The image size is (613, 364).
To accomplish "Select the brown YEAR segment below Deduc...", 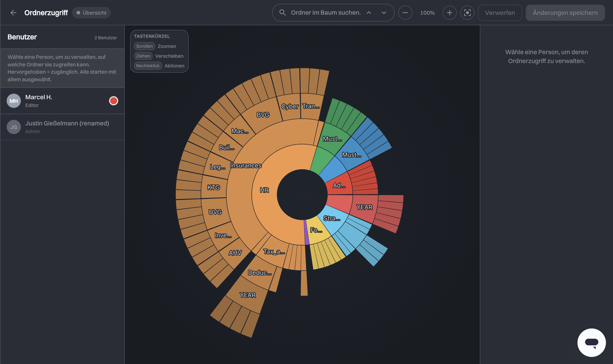I will coord(248,295).
